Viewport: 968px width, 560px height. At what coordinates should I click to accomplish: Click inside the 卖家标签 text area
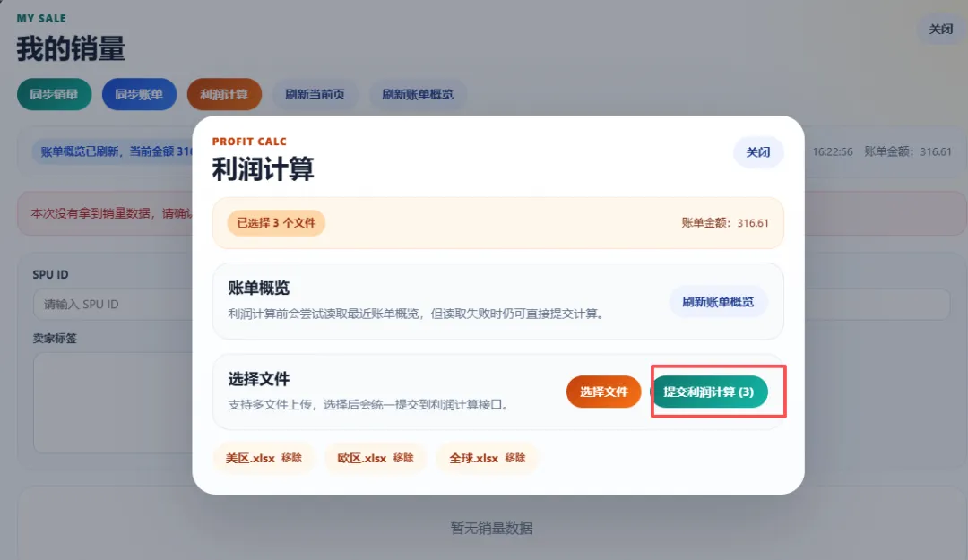coord(113,402)
